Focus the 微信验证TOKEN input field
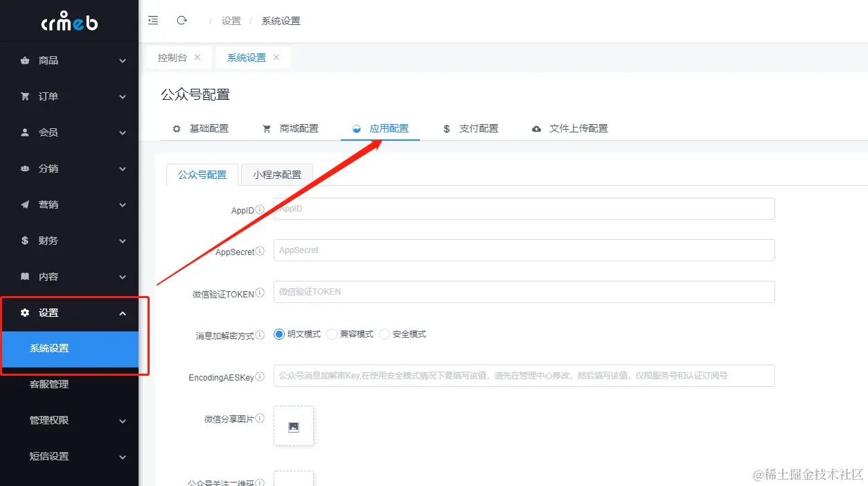 (x=524, y=292)
